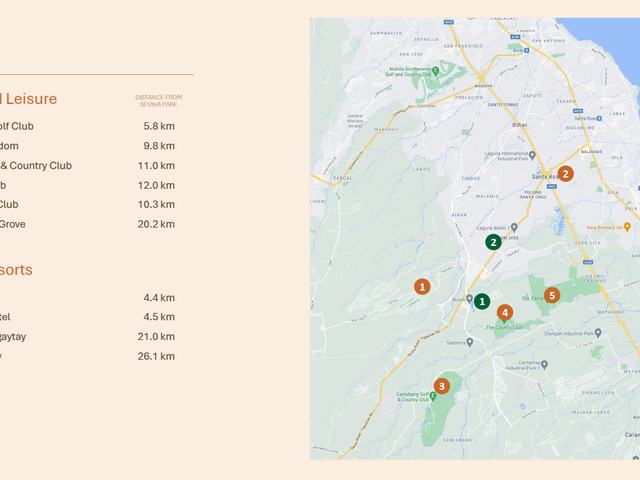Click the Santa Rosa station icon
The image size is (640, 480).
[599, 118]
